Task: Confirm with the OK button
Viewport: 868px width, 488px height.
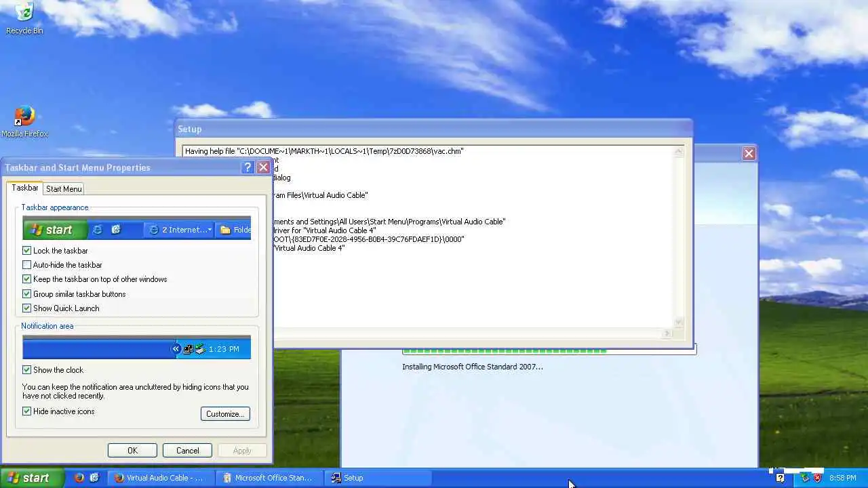Action: point(132,451)
